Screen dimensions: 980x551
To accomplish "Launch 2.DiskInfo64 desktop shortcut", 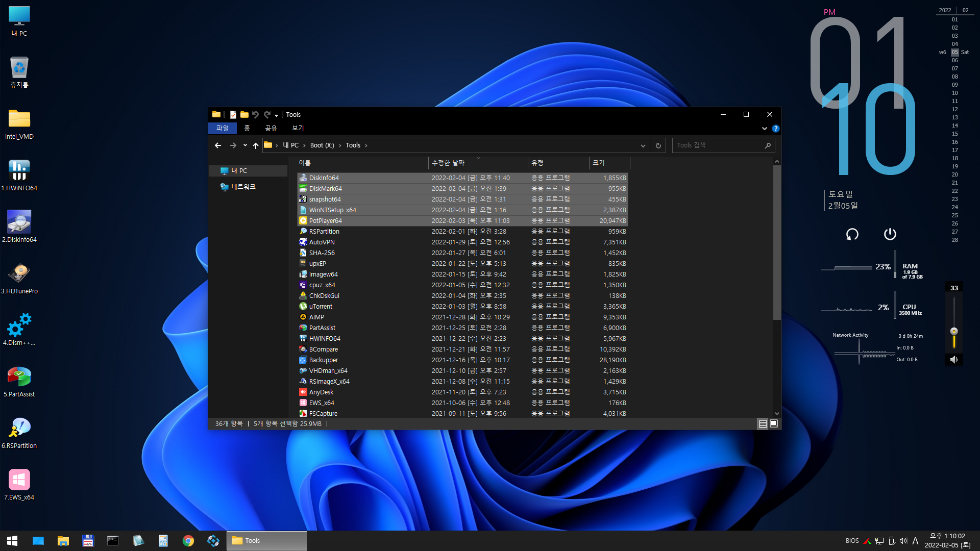I will [x=19, y=227].
